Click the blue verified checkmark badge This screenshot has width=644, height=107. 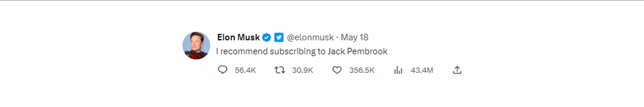pyautogui.click(x=267, y=37)
